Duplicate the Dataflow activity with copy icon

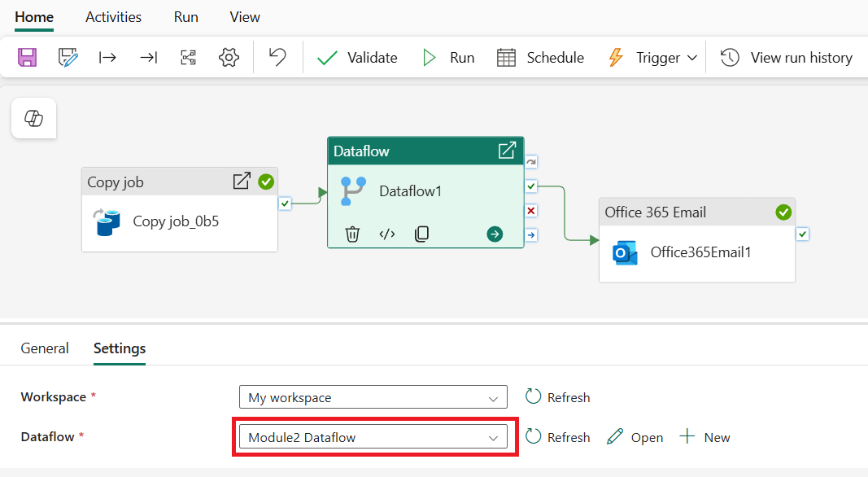pyautogui.click(x=422, y=234)
